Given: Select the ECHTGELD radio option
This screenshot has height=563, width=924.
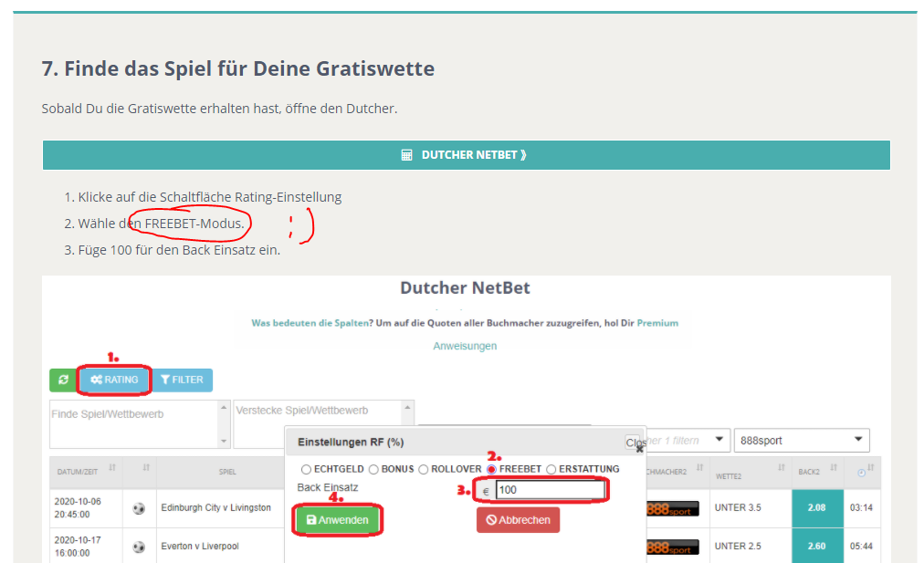Looking at the screenshot, I should click(306, 469).
